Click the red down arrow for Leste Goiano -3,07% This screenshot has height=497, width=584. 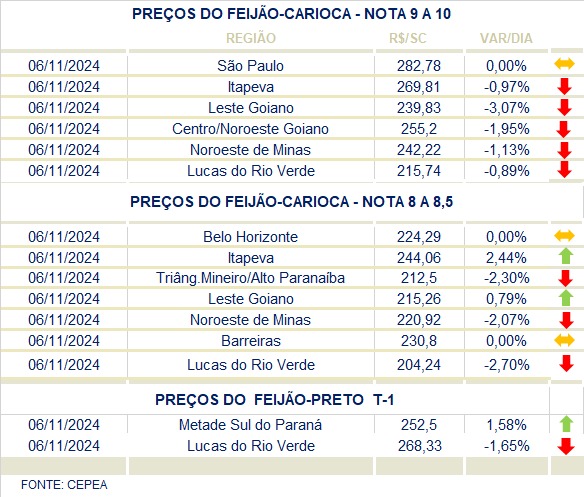tap(564, 107)
